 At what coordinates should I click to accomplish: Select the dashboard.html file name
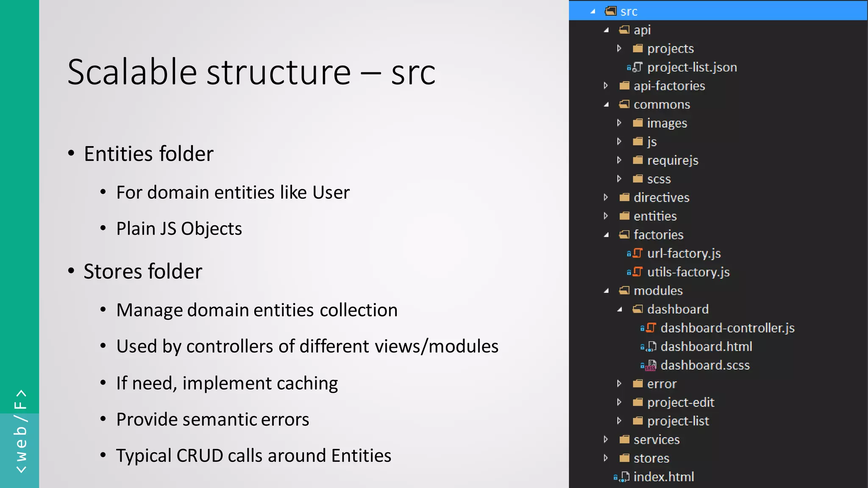707,347
